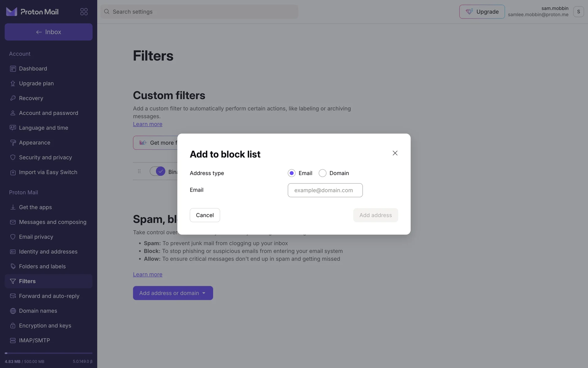Select the Email address type radio
Image resolution: width=588 pixels, height=368 pixels.
tap(292, 173)
